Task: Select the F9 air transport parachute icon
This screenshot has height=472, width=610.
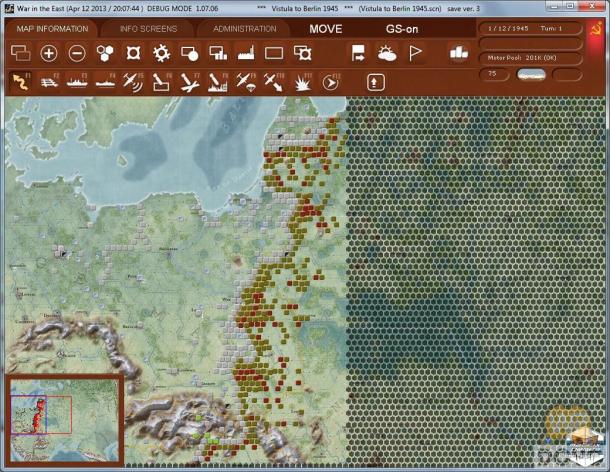Action: tap(246, 82)
